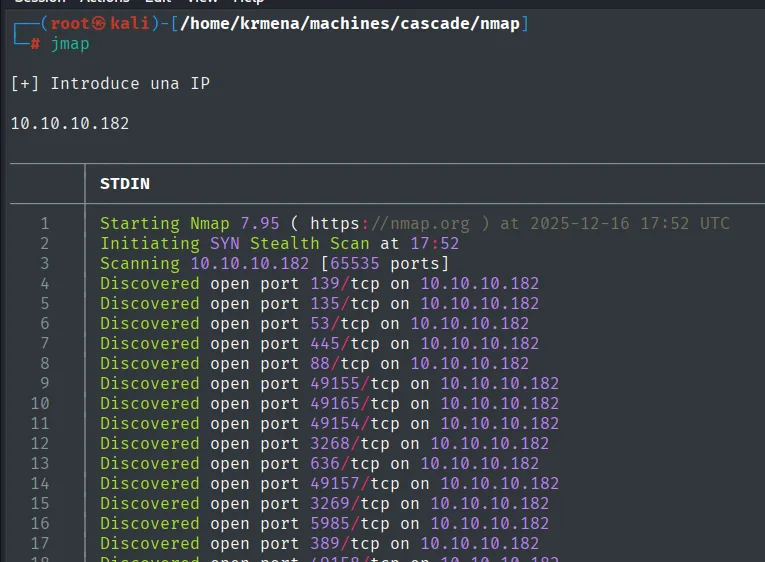
Task: Click the '[+] Introduce una IP' message
Action: [x=110, y=83]
